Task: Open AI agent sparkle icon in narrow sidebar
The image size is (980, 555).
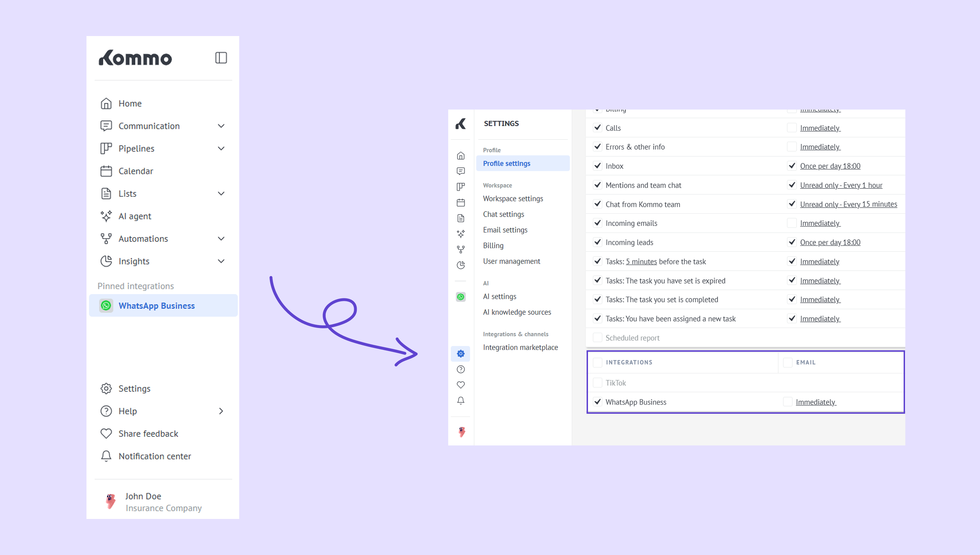Action: coord(461,234)
